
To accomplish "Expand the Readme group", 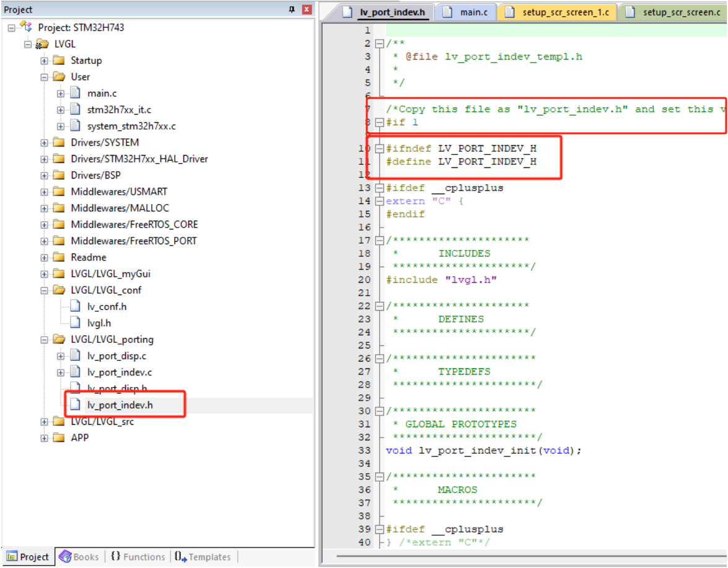I will point(44,258).
